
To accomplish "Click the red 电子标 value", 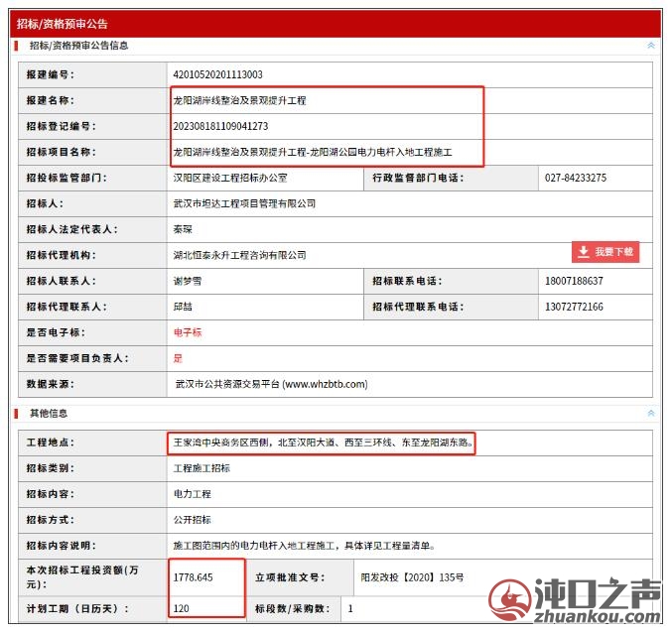I will click(x=188, y=332).
